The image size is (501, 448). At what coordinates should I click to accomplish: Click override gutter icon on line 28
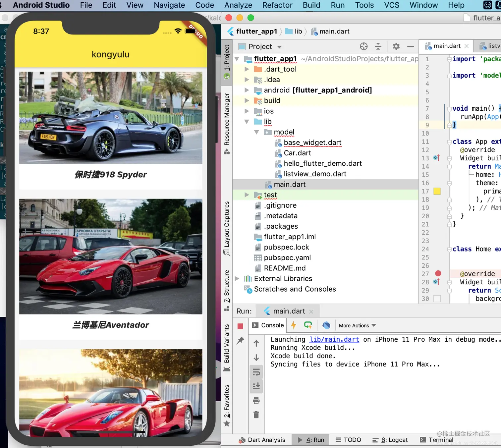436,282
